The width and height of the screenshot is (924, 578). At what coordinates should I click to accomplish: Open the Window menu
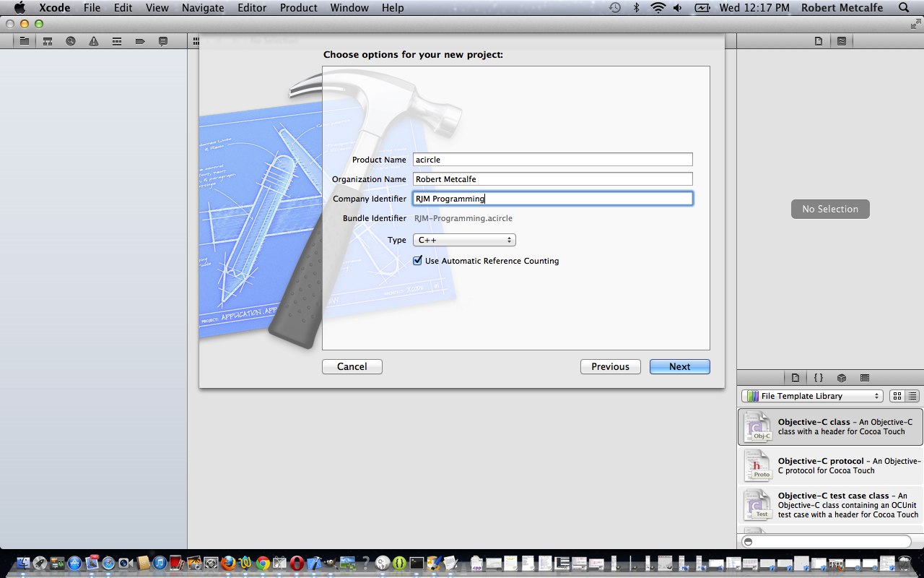click(349, 8)
